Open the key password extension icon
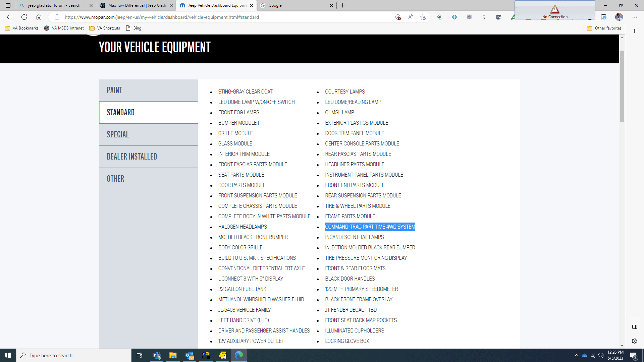The height and width of the screenshot is (362, 644). click(484, 17)
